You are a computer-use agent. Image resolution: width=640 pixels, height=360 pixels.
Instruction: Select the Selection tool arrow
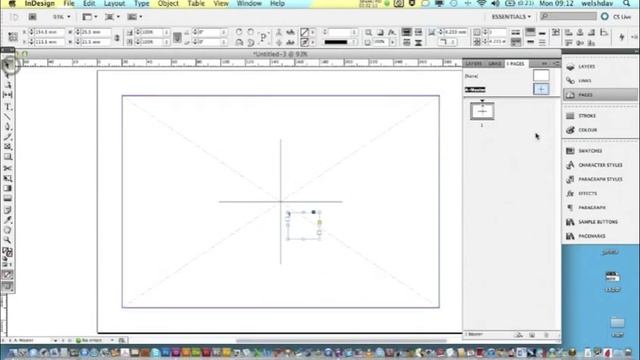7,65
